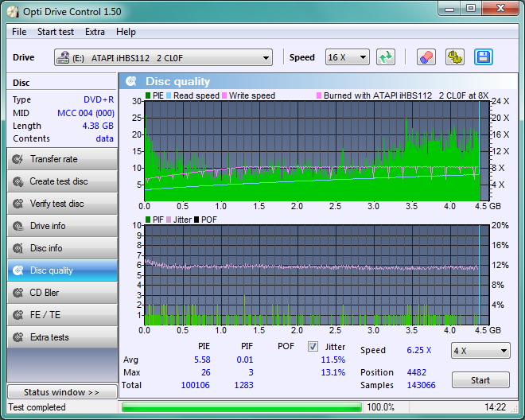Viewport: 525px width, 420px height.
Task: Click the Create test disc icon
Action: 17,181
